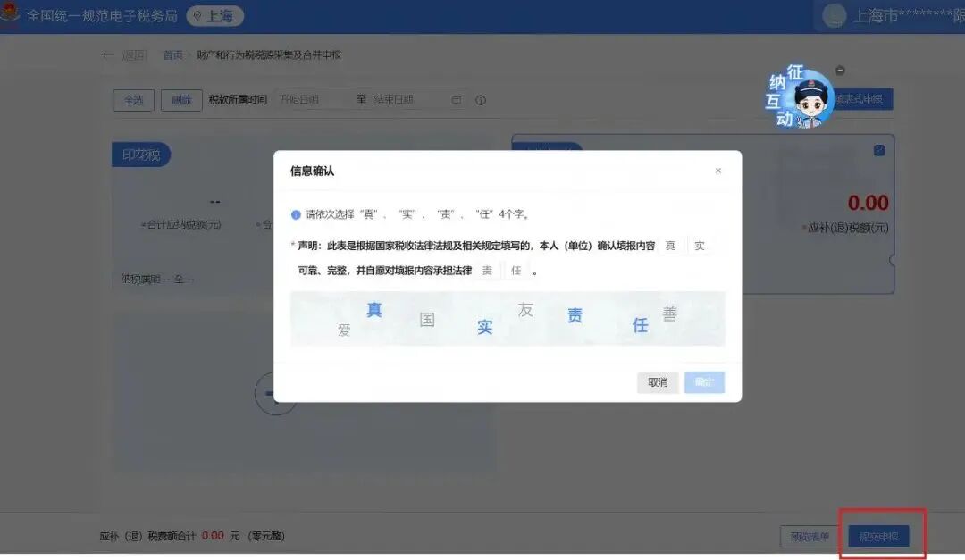The width and height of the screenshot is (965, 560).
Task: Go to 首页 in the breadcrumb
Action: (173, 54)
